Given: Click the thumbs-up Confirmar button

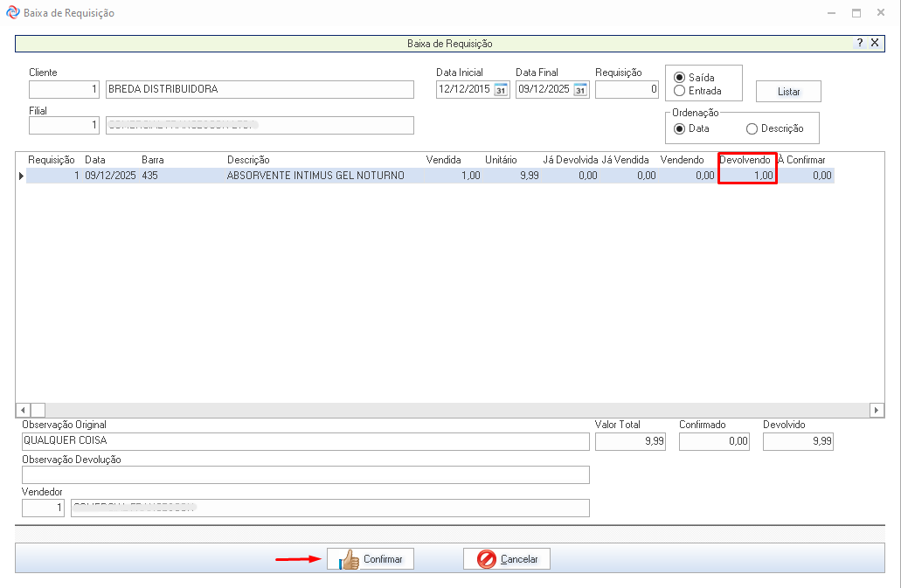Looking at the screenshot, I should pos(371,559).
